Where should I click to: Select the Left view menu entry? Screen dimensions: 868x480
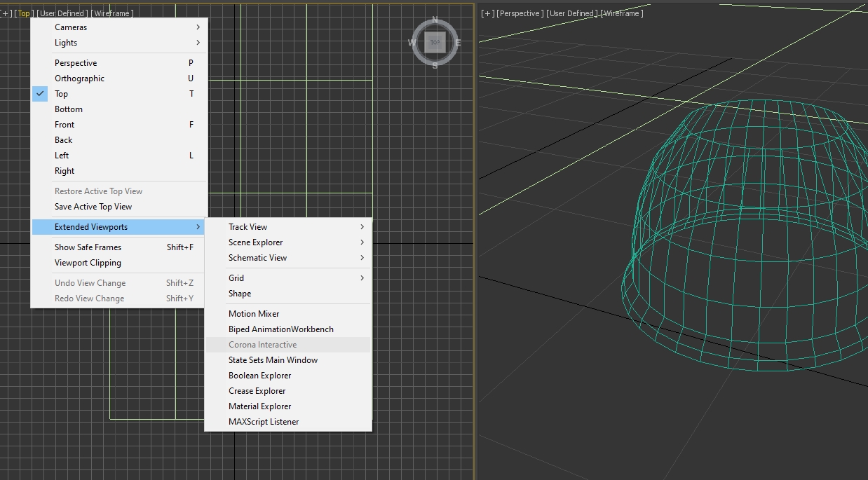119,156
